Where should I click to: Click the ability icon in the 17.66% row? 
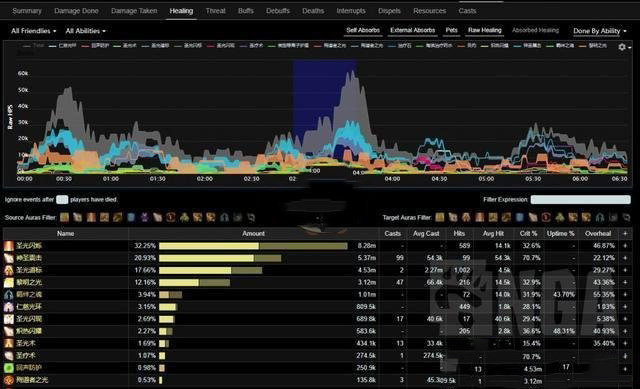tap(9, 270)
